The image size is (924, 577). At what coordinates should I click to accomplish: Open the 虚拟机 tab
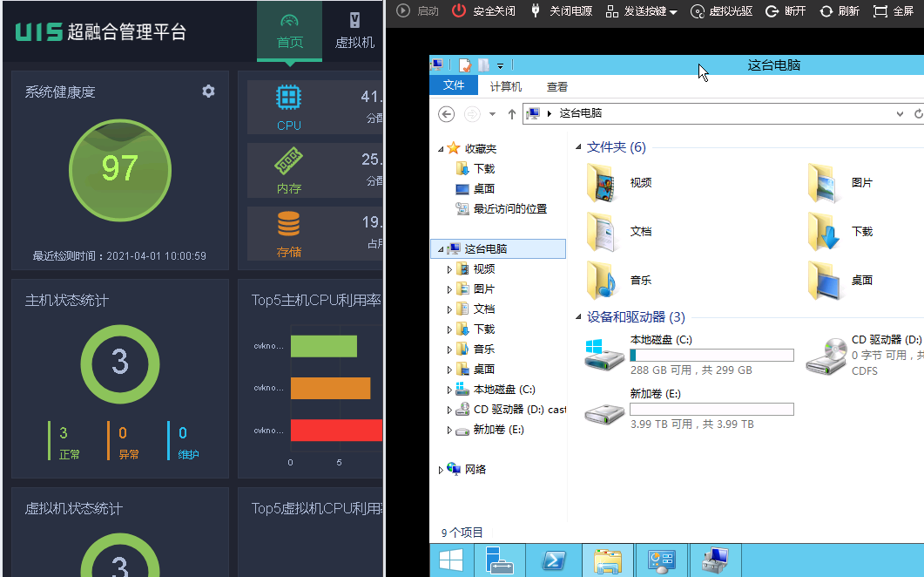tap(354, 31)
